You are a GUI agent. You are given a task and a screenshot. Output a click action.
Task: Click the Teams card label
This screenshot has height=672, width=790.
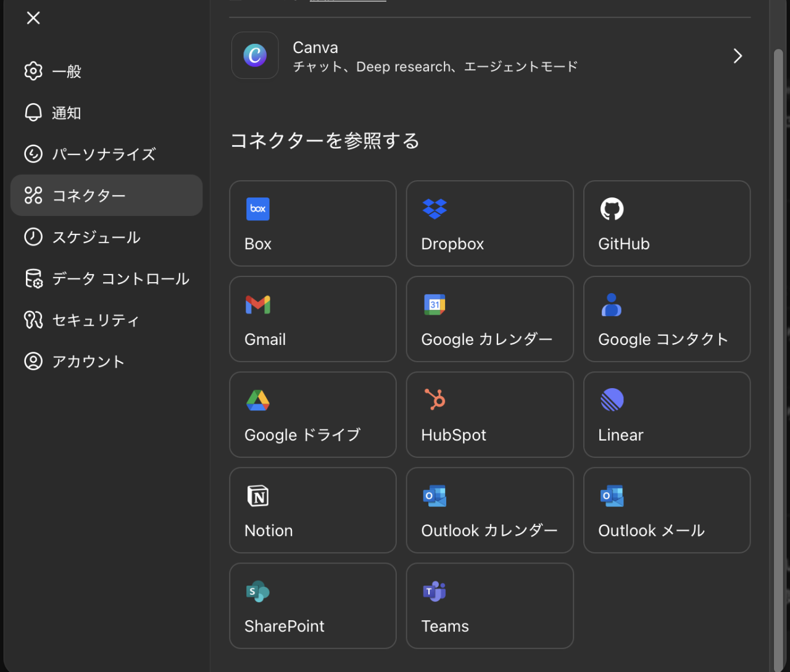point(445,626)
